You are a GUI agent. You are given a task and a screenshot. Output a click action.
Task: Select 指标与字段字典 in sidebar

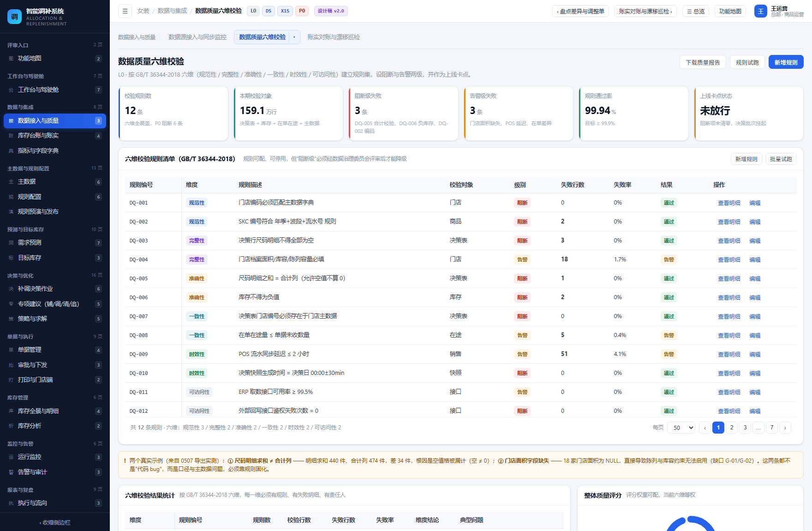click(55, 151)
